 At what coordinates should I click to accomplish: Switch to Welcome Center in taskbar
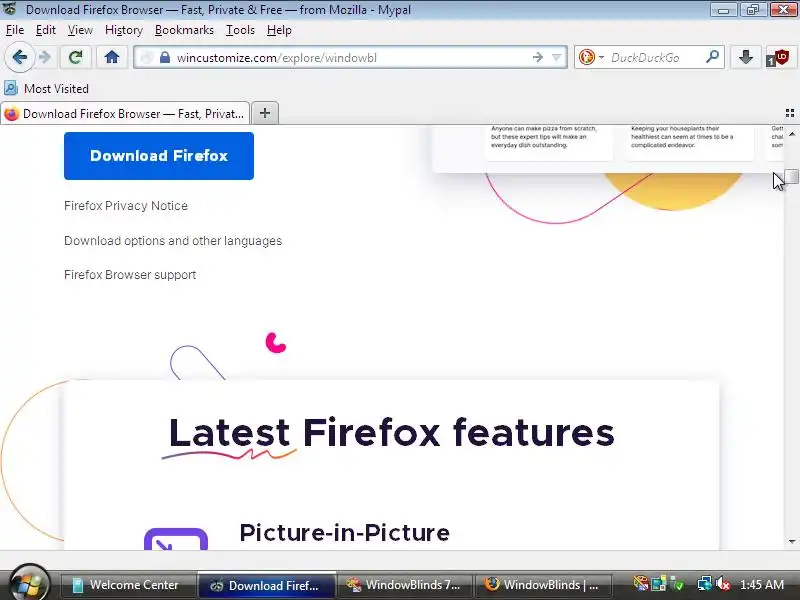(128, 585)
